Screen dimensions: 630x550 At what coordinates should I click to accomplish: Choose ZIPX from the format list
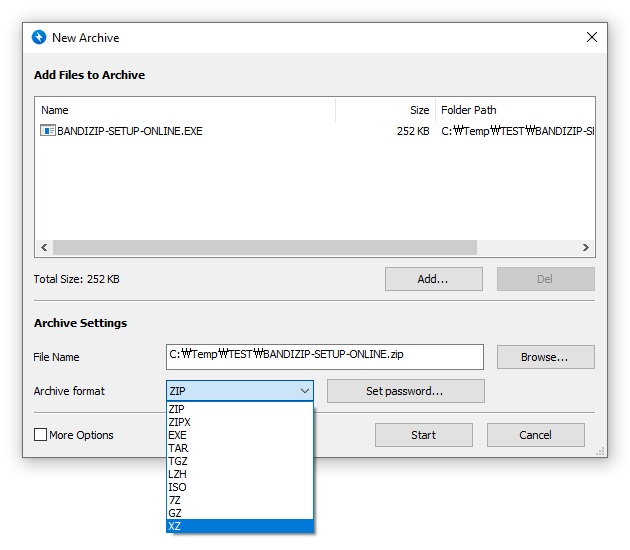coord(239,422)
